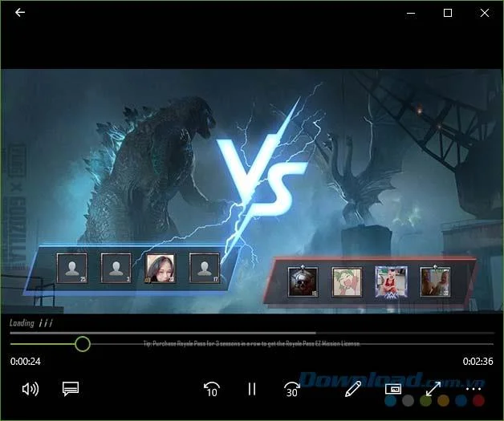Click the unplayed portion of the seek bar
This screenshot has height=421, width=504.
[x=292, y=344]
